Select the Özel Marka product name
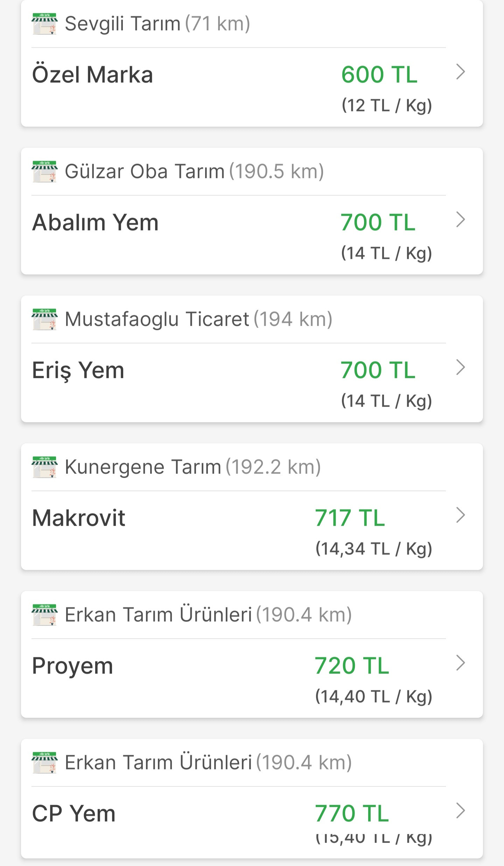504x866 pixels. [x=92, y=75]
